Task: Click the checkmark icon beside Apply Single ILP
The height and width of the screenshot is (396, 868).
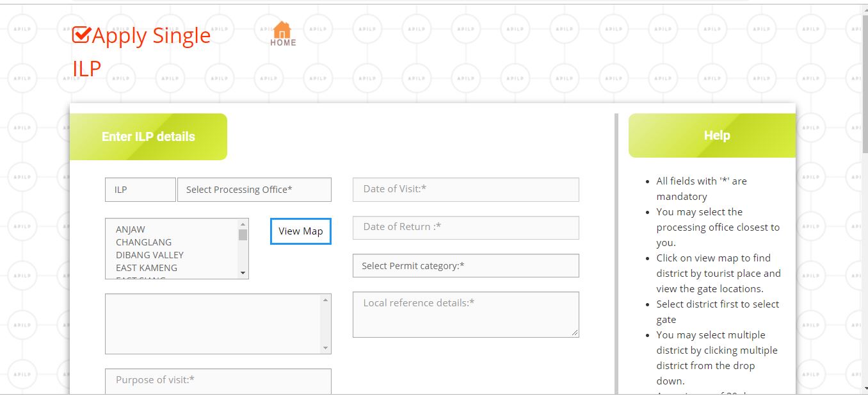Action: (x=81, y=35)
